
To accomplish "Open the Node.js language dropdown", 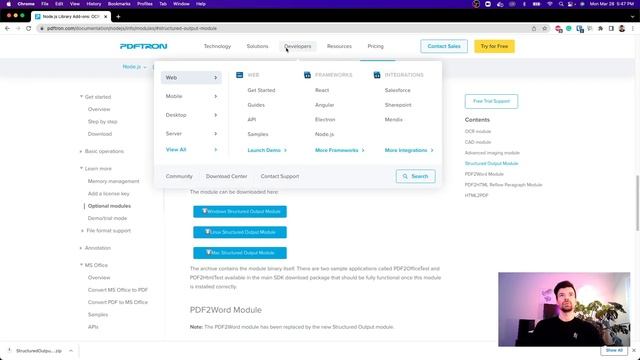I will tap(134, 67).
